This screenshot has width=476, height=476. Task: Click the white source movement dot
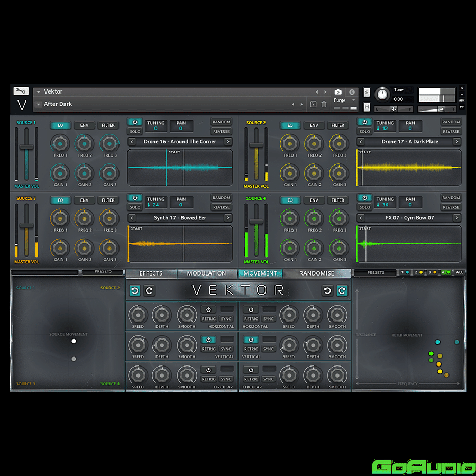point(74,341)
